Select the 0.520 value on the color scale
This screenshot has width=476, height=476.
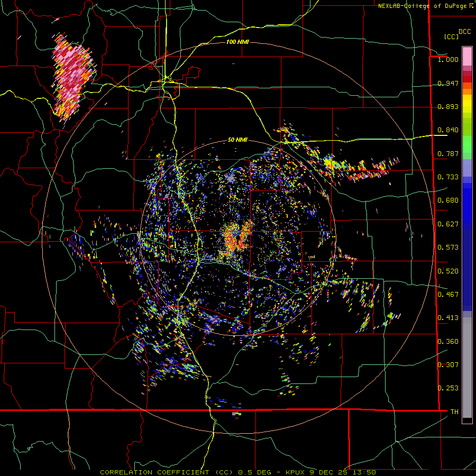(x=448, y=271)
